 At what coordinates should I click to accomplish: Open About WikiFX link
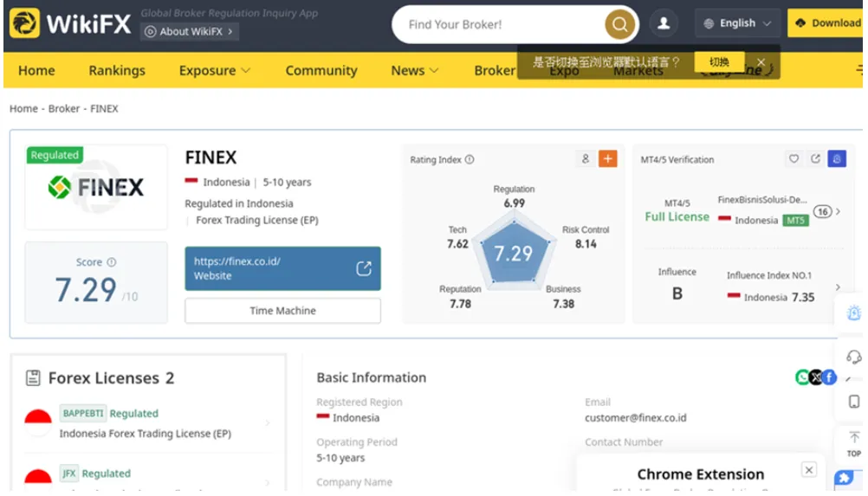[x=190, y=31]
